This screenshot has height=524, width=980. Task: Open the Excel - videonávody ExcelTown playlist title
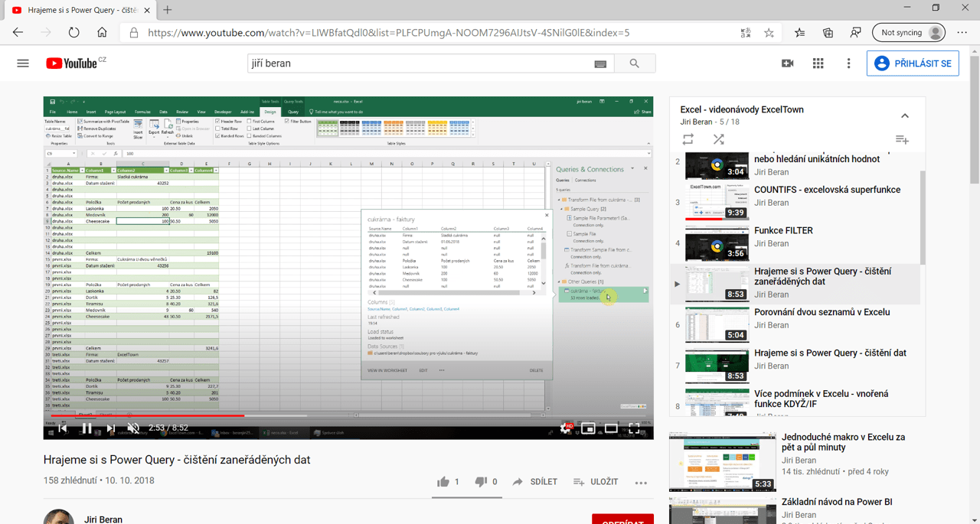[x=742, y=109]
